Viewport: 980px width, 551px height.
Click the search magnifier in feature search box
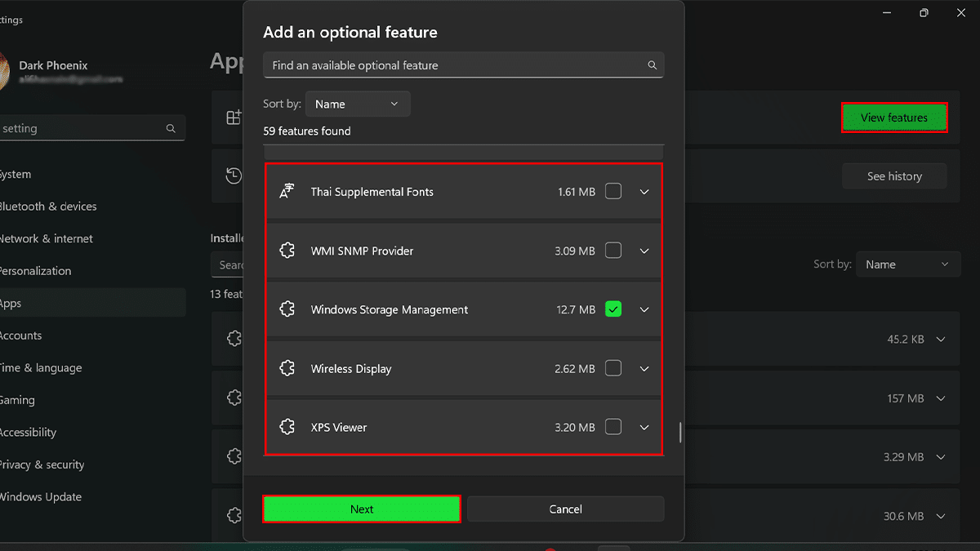click(x=652, y=65)
